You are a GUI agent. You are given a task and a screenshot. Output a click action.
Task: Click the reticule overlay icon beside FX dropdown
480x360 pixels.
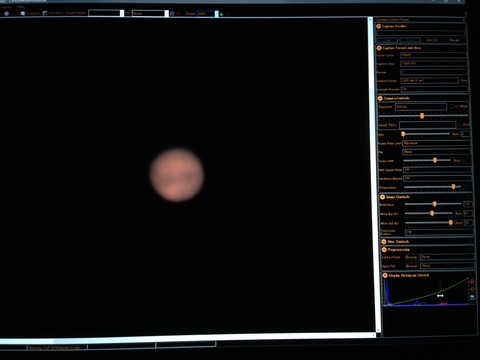coord(172,14)
